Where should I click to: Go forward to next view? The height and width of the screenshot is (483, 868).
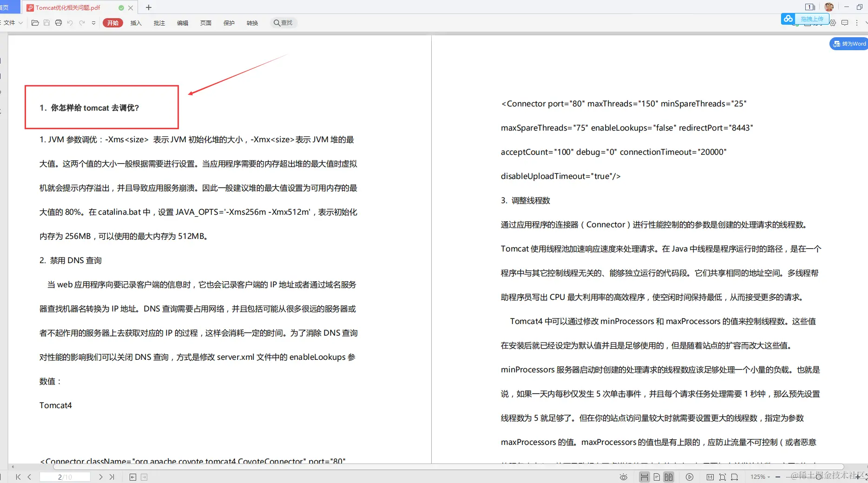tap(144, 477)
